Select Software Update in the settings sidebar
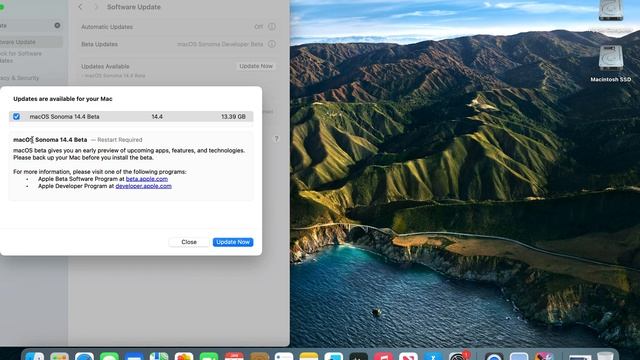Image resolution: width=640 pixels, height=360 pixels. tap(31, 42)
